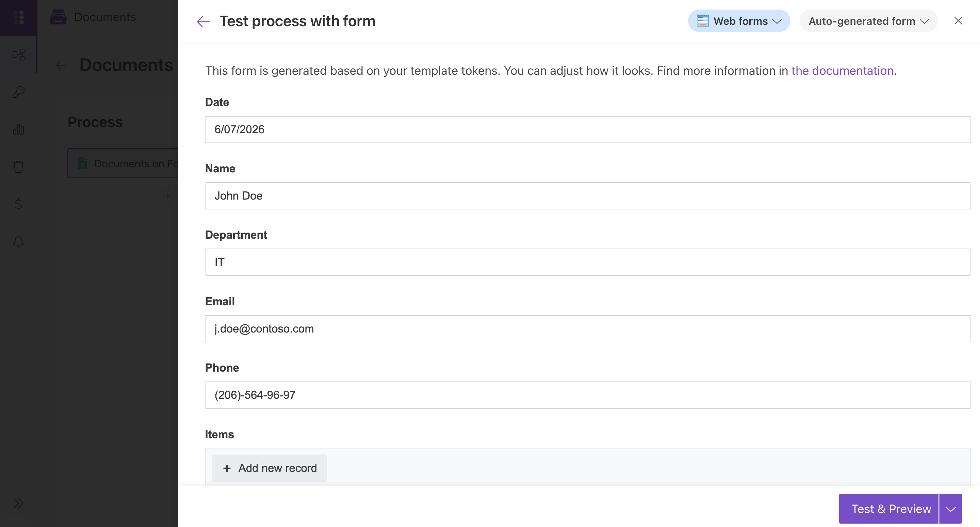Screen dimensions: 980x527
Task: Open the billing dollar sign sidebar icon
Action: coord(19,204)
